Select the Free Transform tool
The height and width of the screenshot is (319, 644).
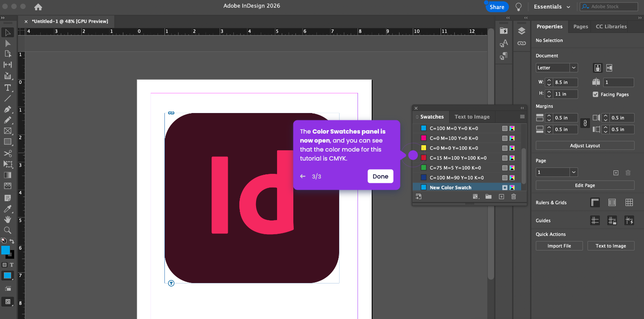pos(7,164)
